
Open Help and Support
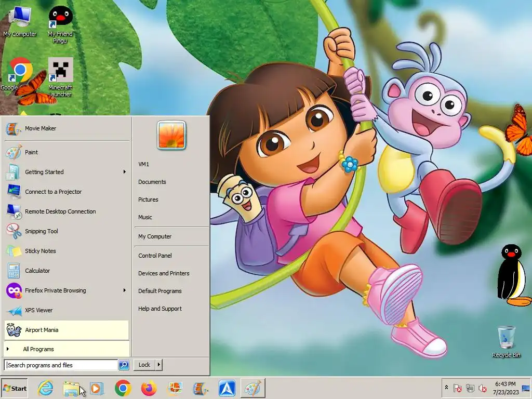click(160, 309)
